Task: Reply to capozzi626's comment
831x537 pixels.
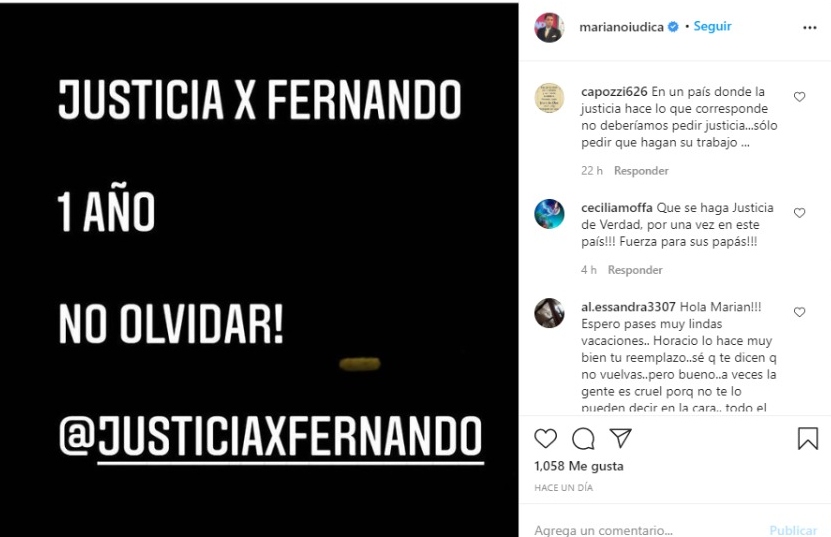Action: point(641,171)
